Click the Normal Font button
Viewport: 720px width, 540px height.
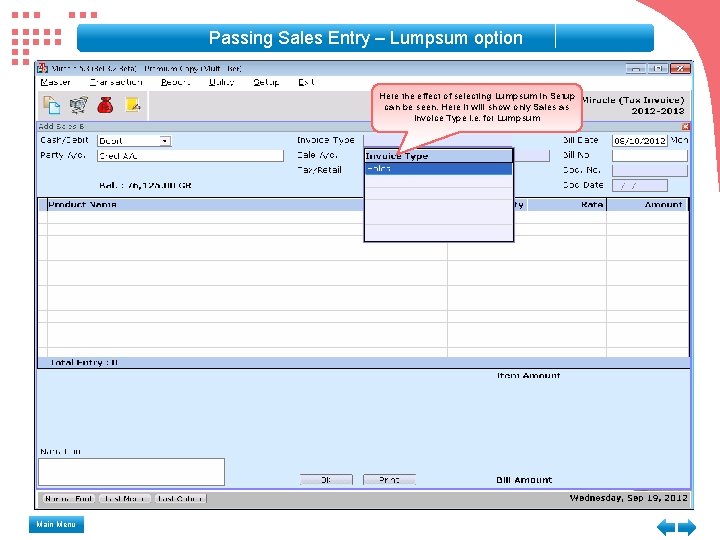[x=69, y=499]
